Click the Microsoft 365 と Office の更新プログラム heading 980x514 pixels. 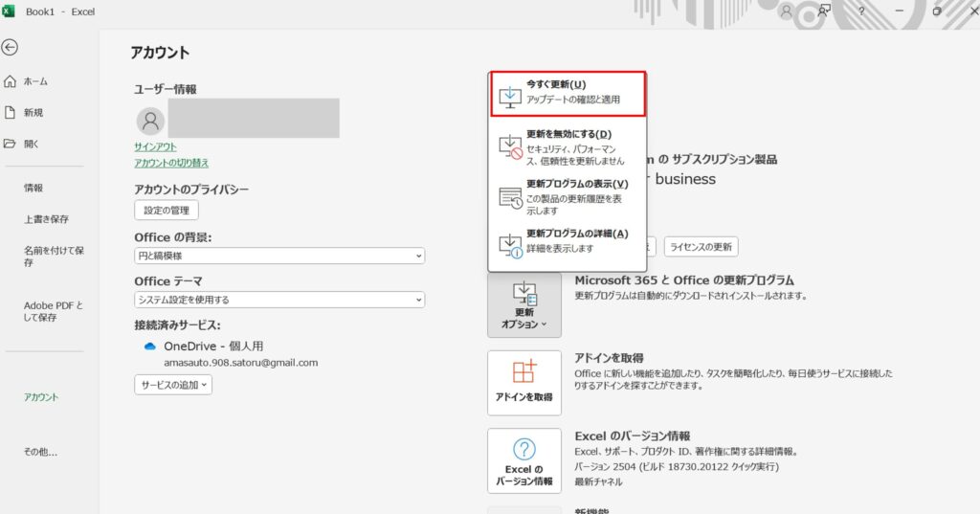(684, 280)
